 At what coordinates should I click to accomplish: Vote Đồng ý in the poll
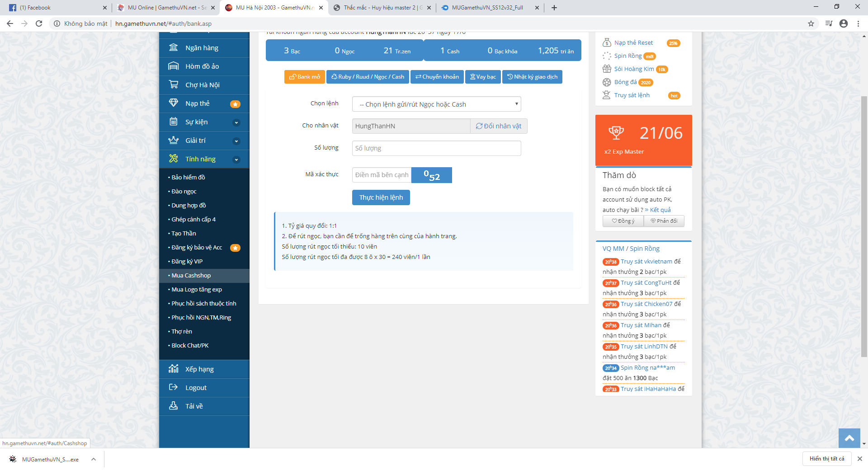point(623,221)
